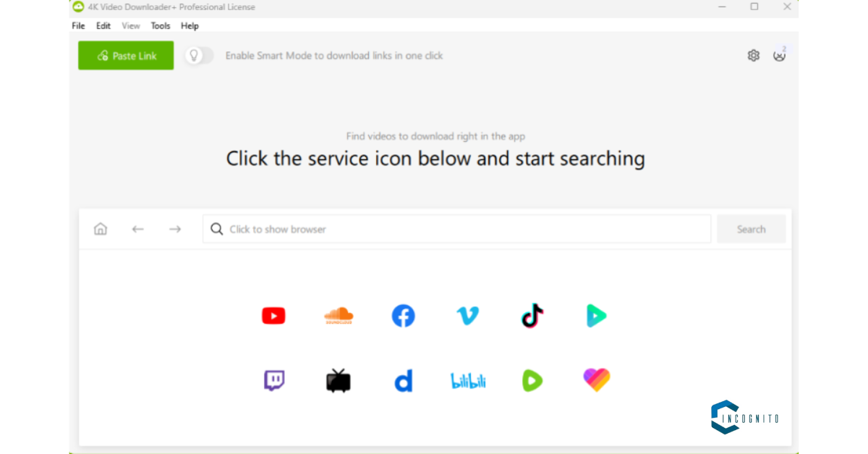Open the TikTok service icon
The image size is (868, 454).
532,316
